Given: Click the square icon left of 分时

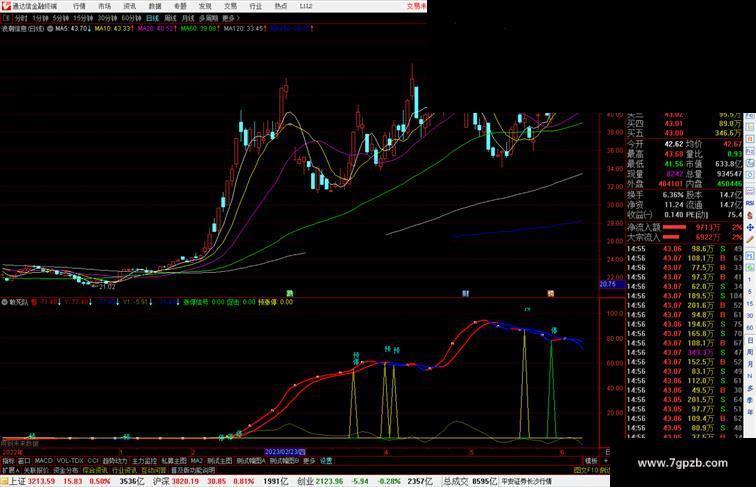Looking at the screenshot, I should 7,18.
